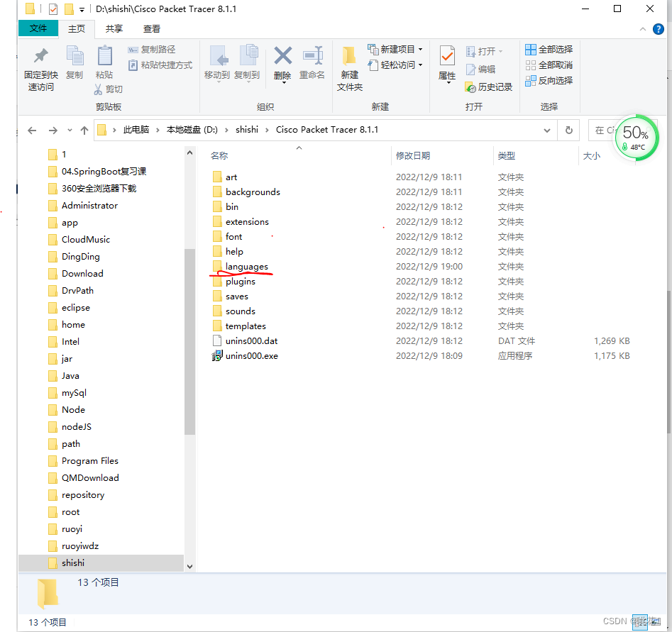This screenshot has width=672, height=632.
Task: Click Select none (全部取消)
Action: [x=549, y=65]
